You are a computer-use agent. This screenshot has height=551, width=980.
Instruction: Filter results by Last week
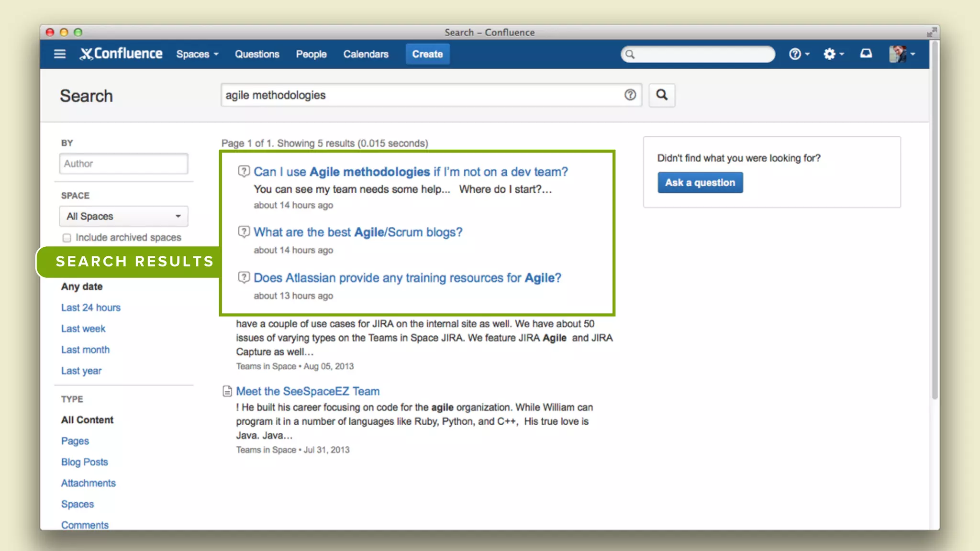(83, 329)
